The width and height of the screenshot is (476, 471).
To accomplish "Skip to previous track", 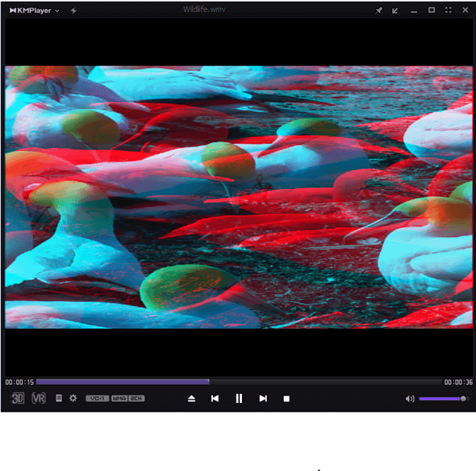I will tap(215, 399).
